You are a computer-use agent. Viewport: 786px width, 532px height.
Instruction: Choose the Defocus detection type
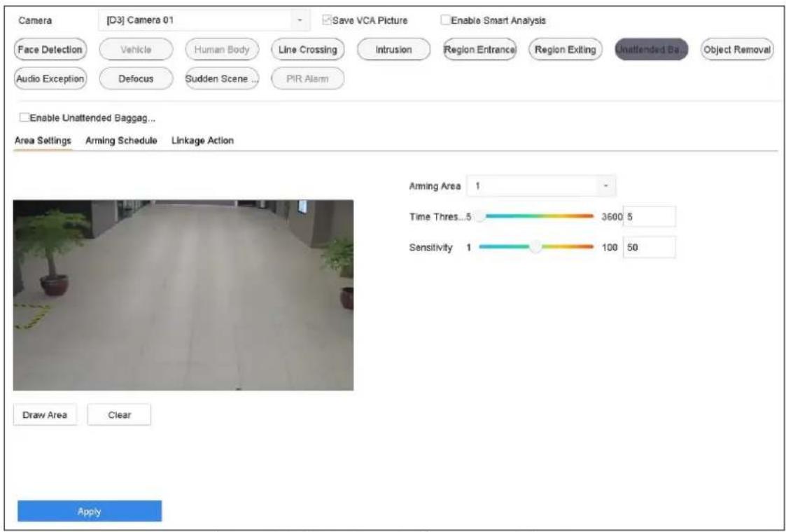click(136, 78)
